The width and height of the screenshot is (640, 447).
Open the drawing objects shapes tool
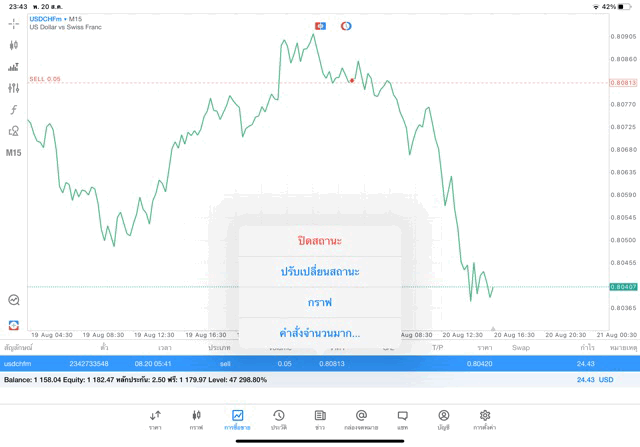13,131
